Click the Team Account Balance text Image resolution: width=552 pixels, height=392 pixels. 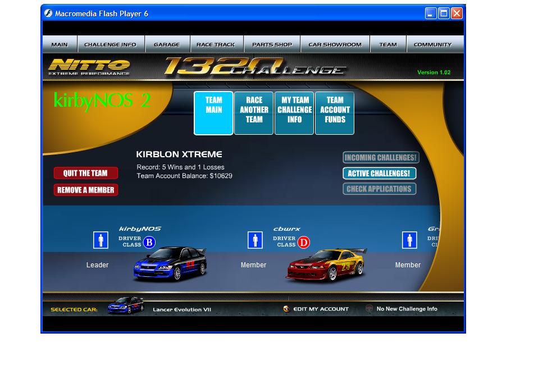(185, 176)
